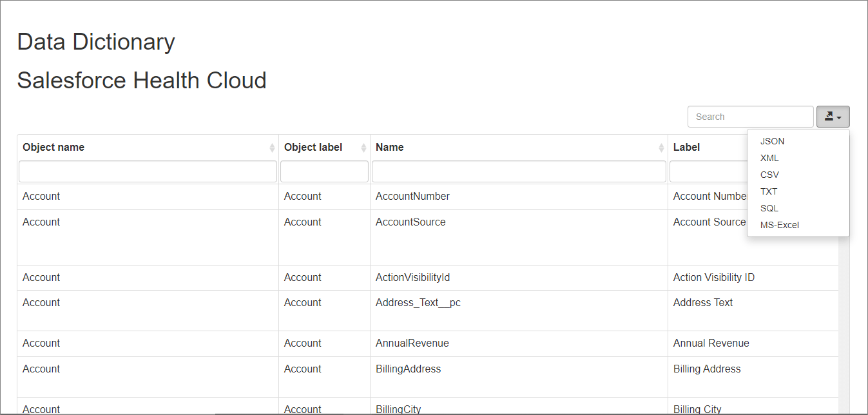Screen dimensions: 868x415
Task: Export to MS-Excel
Action: [x=779, y=225]
